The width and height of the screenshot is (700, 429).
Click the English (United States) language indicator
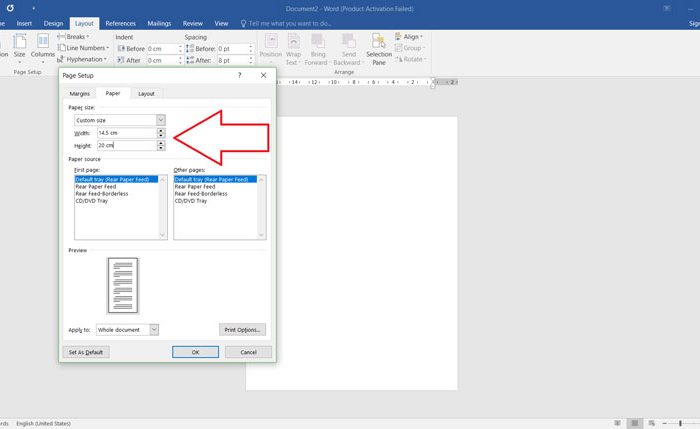[x=43, y=423]
